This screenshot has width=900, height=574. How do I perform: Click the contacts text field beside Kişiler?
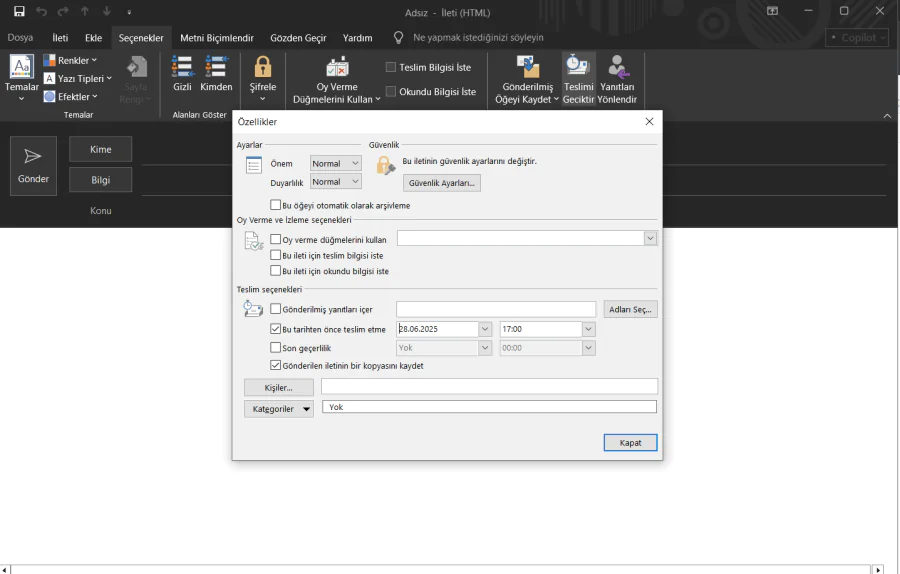point(489,386)
